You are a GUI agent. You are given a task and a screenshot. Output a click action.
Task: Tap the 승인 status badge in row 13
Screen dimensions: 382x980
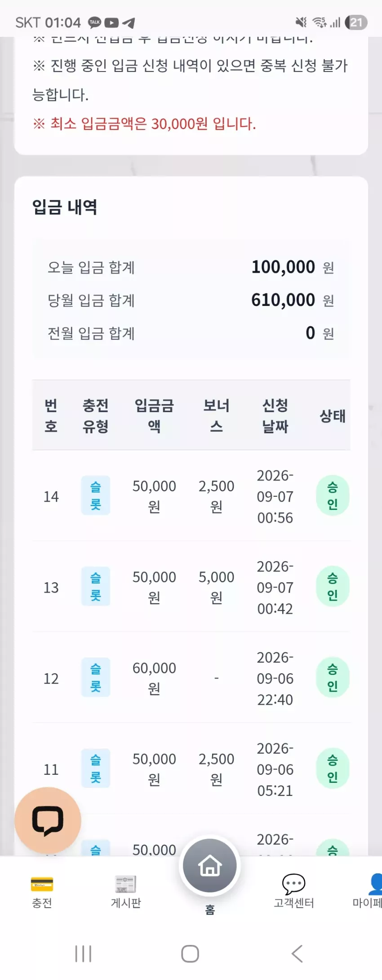pos(333,586)
